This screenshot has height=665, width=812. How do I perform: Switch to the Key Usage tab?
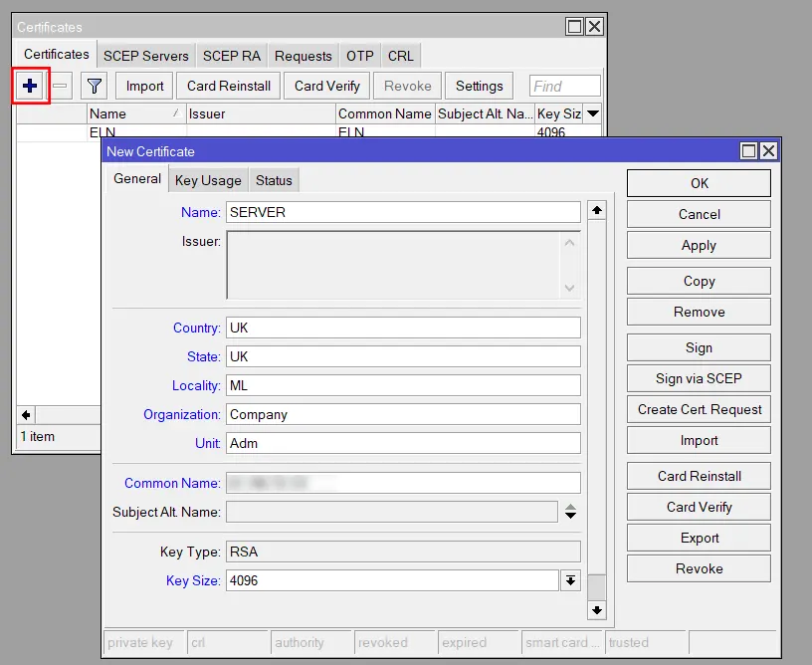click(208, 180)
